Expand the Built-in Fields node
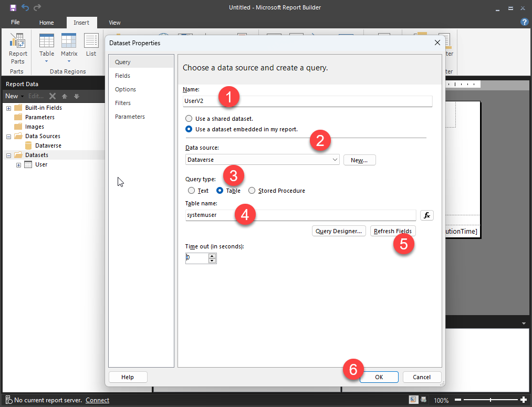532x407 pixels. [x=8, y=108]
